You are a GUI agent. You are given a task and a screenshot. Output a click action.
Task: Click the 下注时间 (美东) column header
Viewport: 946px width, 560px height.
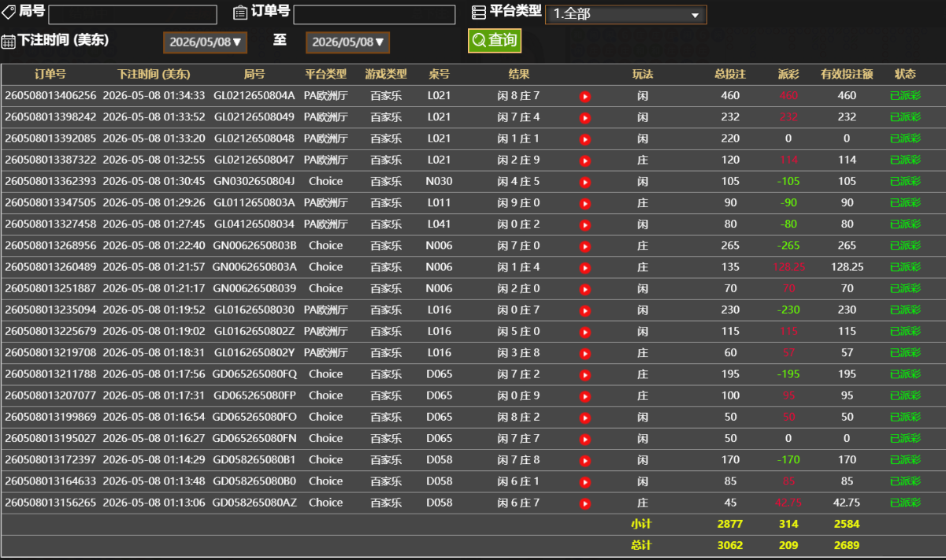[x=154, y=74]
